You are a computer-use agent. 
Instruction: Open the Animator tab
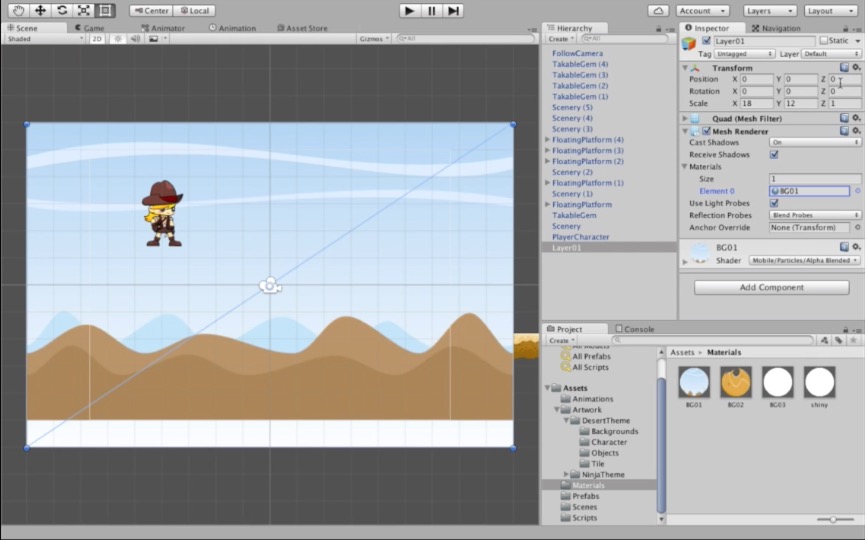coord(165,28)
